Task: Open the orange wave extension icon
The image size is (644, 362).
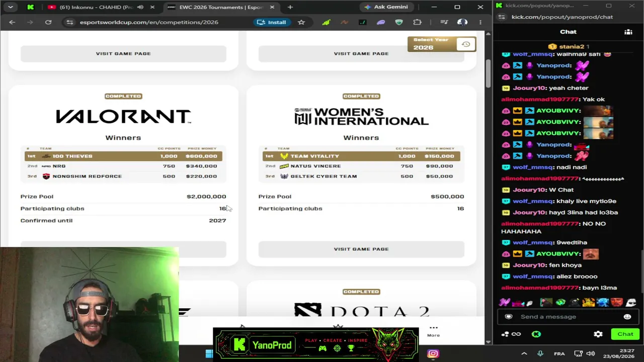Action: point(344,22)
